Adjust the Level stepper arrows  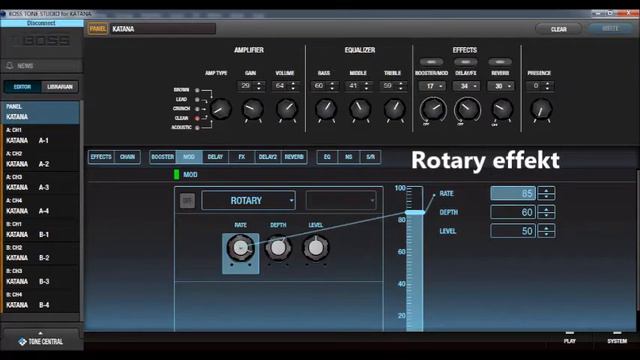pos(546,231)
